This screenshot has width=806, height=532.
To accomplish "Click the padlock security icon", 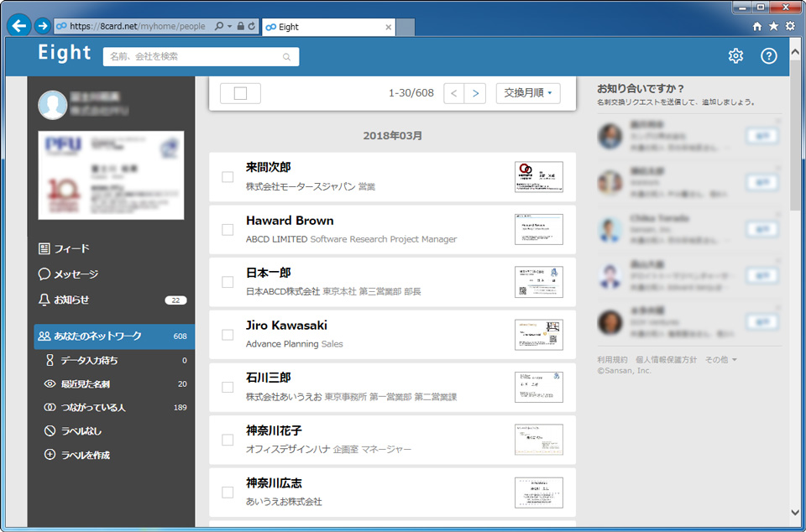I will coord(241,26).
